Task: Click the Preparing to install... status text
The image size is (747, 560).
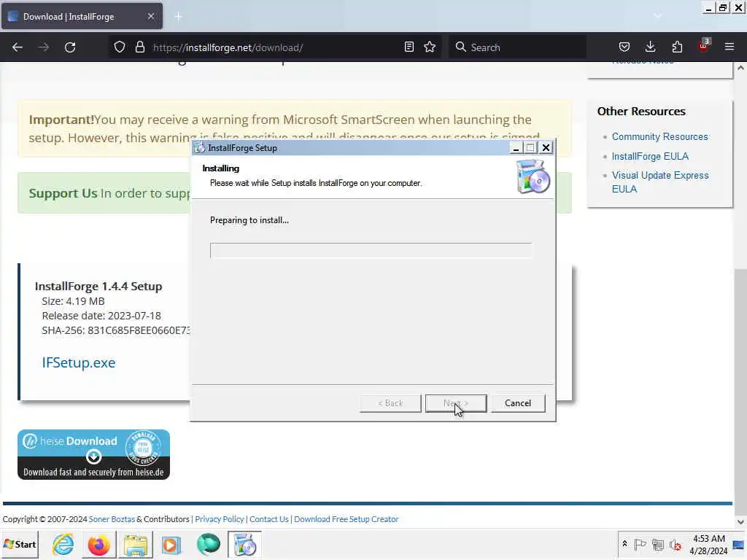Action: tap(249, 220)
